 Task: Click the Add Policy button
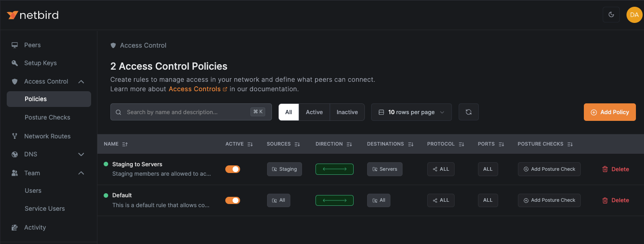click(609, 112)
